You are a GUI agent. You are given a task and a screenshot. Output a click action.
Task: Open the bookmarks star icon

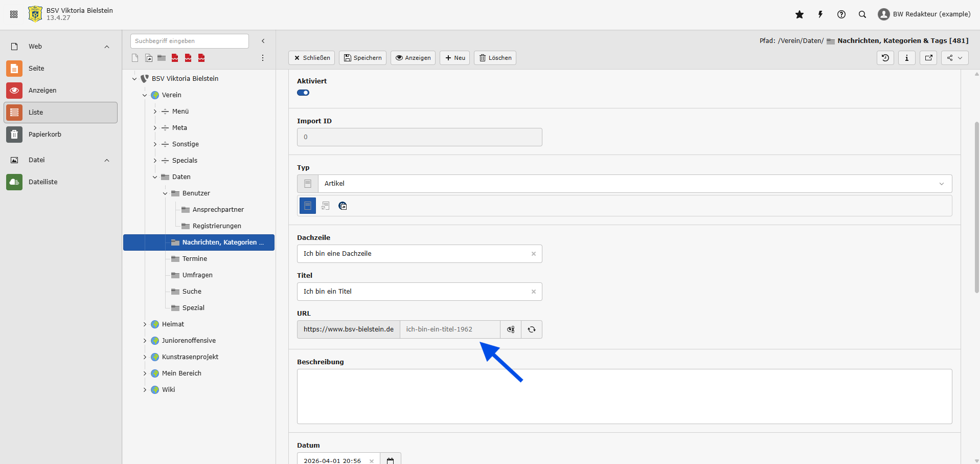800,14
